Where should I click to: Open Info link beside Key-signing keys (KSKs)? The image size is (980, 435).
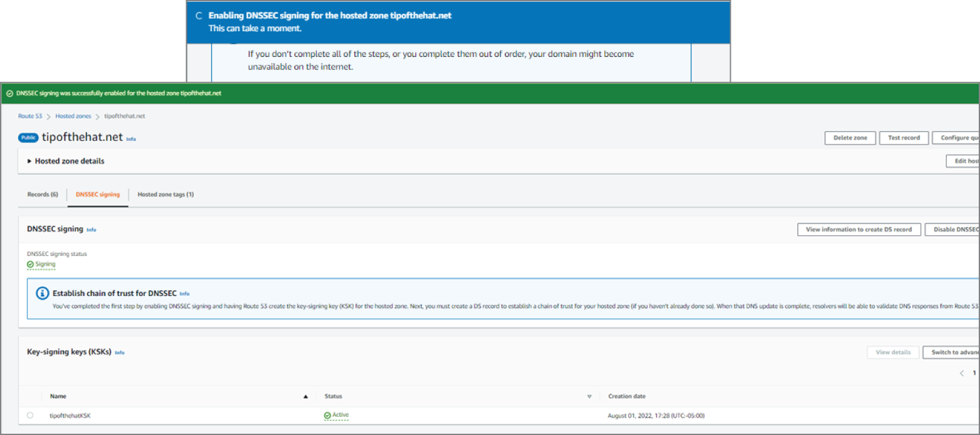(120, 352)
